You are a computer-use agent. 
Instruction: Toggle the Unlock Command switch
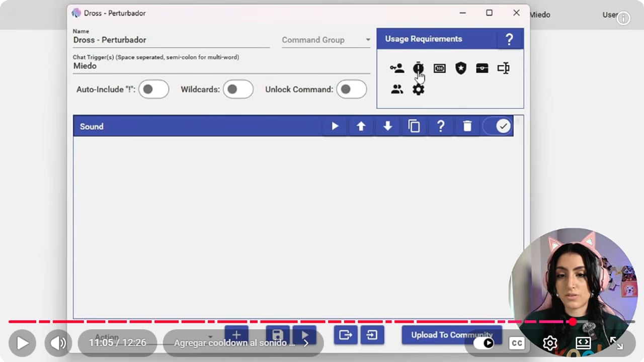pyautogui.click(x=351, y=89)
